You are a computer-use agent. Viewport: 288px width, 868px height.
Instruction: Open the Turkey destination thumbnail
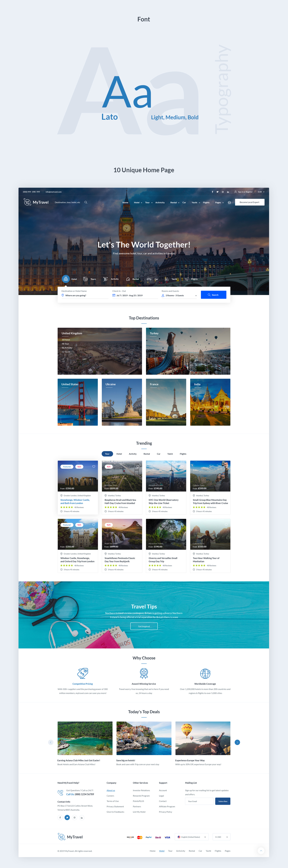click(x=188, y=351)
